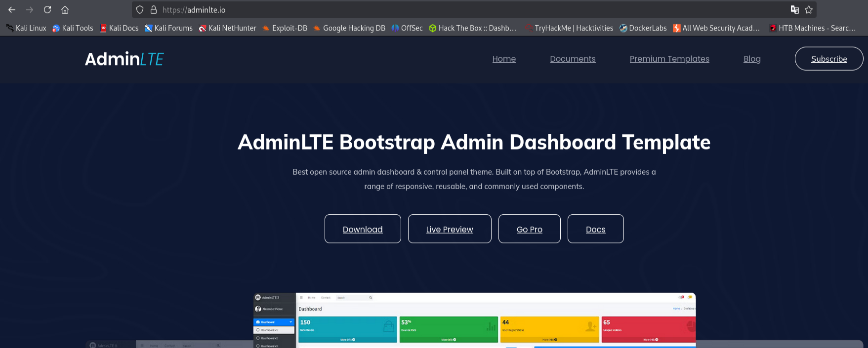This screenshot has height=348, width=868.
Task: Click the AdminLTE logo
Action: 124,59
